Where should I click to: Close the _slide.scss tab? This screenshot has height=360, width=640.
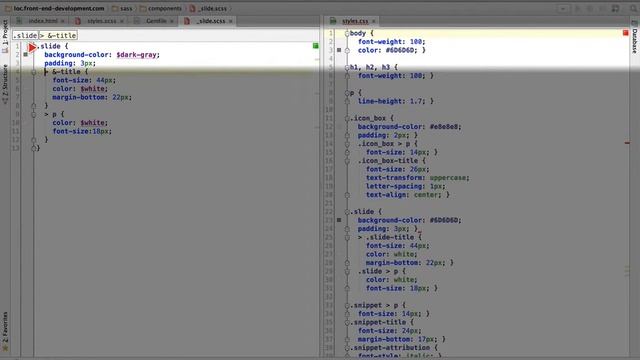(x=230, y=21)
